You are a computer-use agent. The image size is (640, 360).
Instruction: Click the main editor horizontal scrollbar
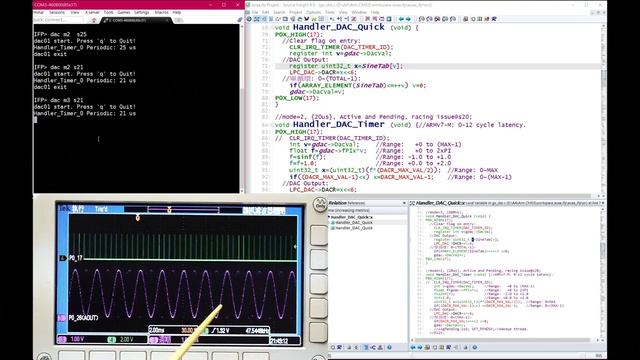(424, 196)
